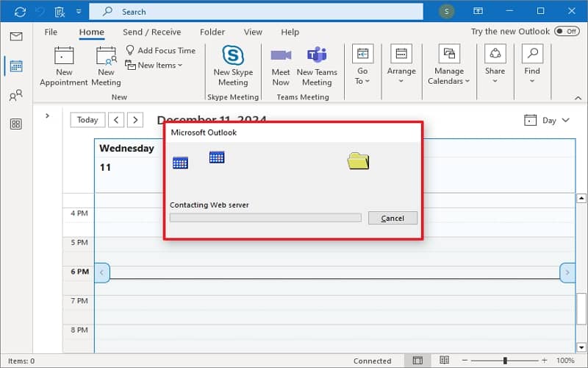Open the Find dropdown
This screenshot has height=368, width=588.
pyautogui.click(x=532, y=65)
